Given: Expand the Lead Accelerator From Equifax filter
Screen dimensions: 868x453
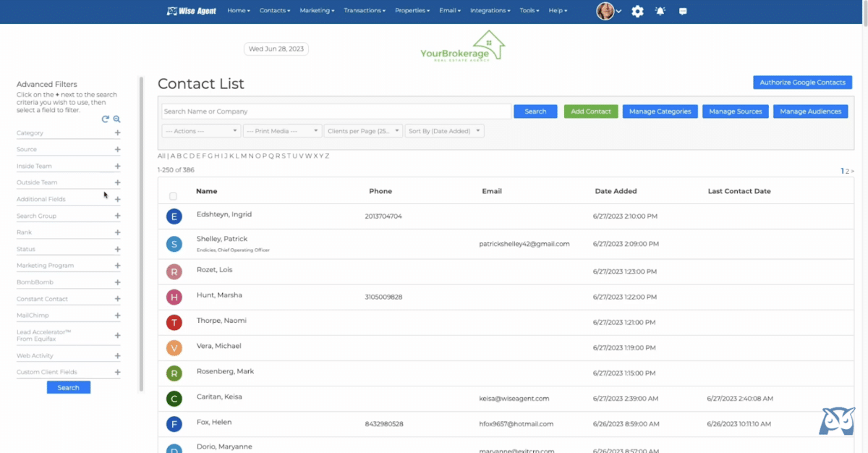Looking at the screenshot, I should click(x=117, y=336).
